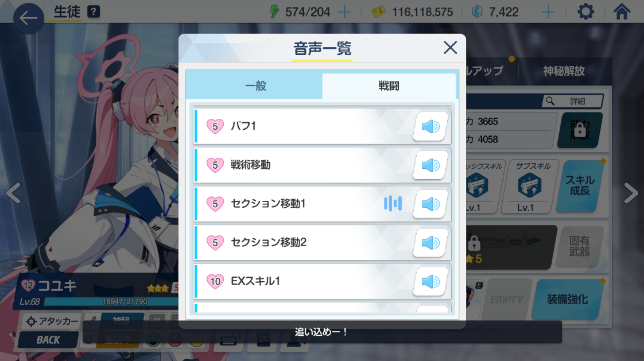Click the back arrow next to 生徒
This screenshot has width=644, height=361.
pyautogui.click(x=28, y=18)
